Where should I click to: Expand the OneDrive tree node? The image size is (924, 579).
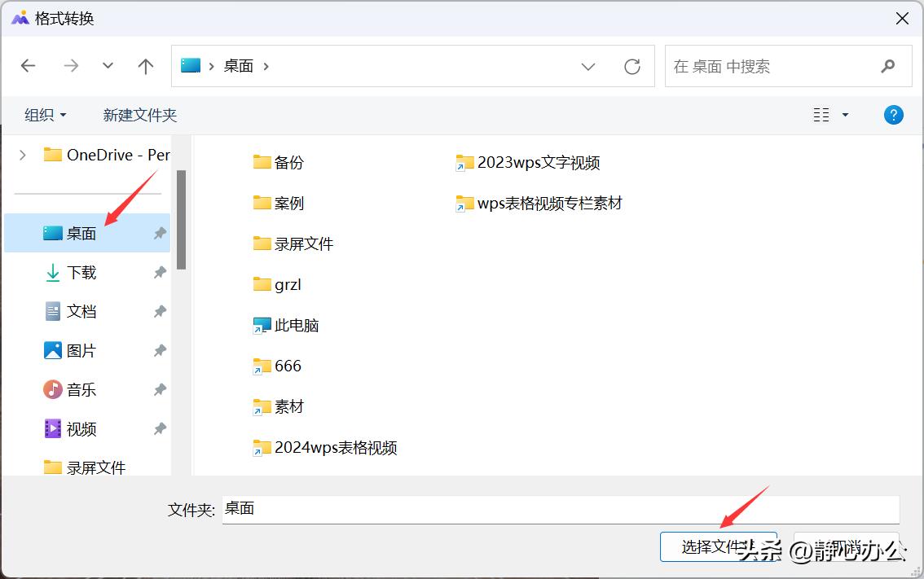click(23, 155)
